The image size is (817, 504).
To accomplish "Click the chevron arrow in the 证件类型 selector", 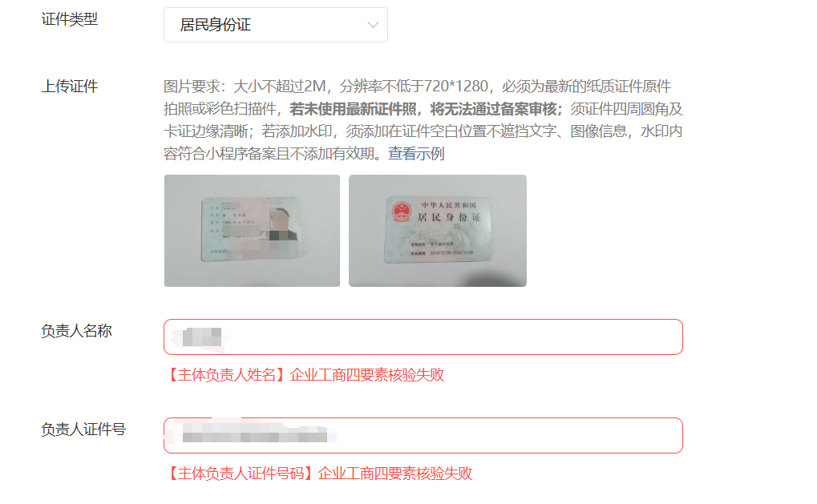I will click(373, 25).
